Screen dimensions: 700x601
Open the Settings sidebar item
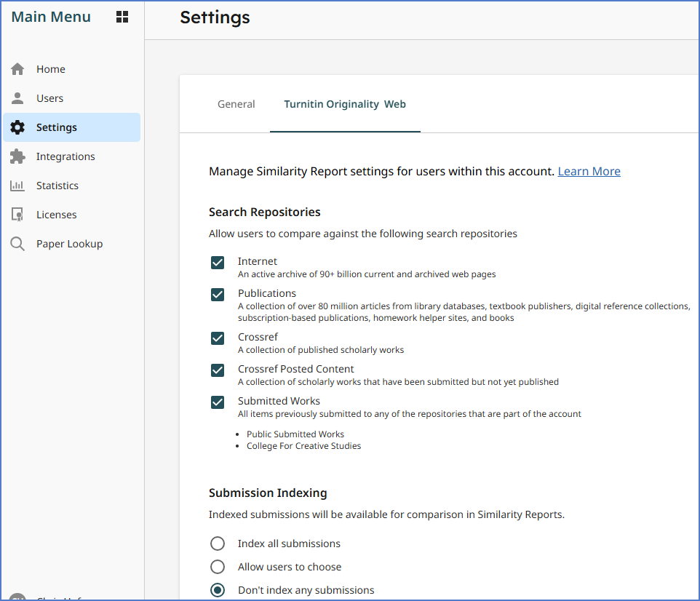click(72, 127)
